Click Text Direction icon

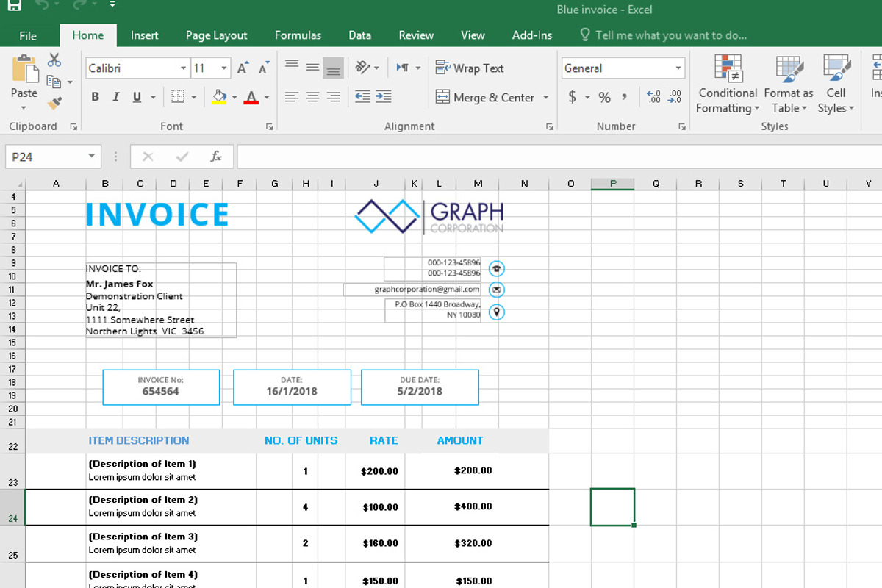click(403, 68)
